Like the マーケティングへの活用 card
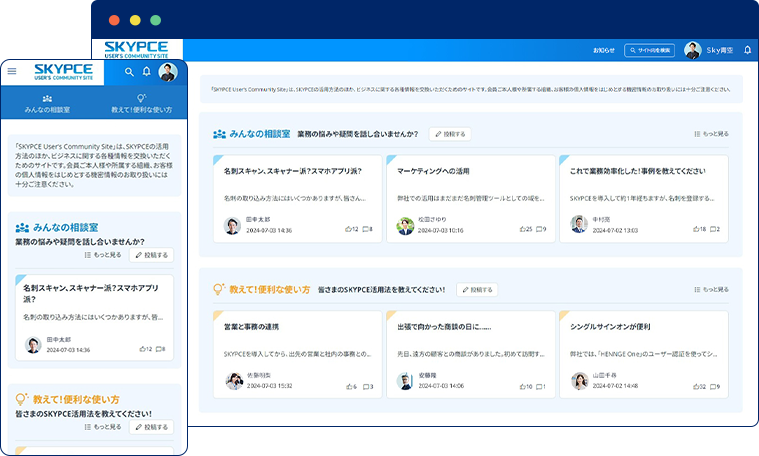 point(526,229)
